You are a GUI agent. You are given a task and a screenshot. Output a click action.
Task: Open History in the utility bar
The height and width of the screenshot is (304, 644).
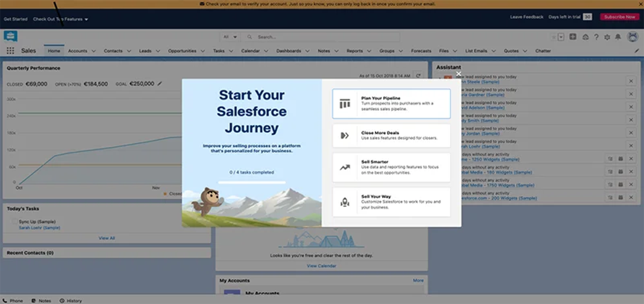pyautogui.click(x=71, y=300)
